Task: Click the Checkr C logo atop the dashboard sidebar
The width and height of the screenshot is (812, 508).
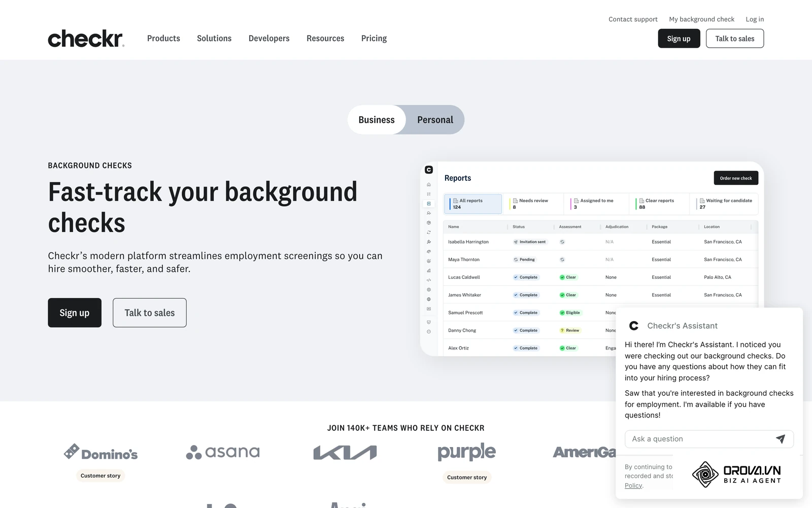Action: pyautogui.click(x=429, y=170)
